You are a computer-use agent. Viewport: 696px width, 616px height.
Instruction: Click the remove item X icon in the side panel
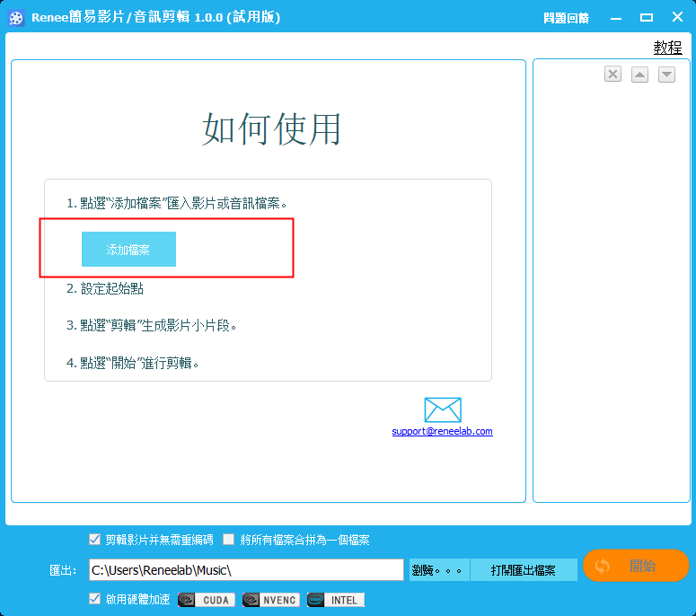point(612,75)
